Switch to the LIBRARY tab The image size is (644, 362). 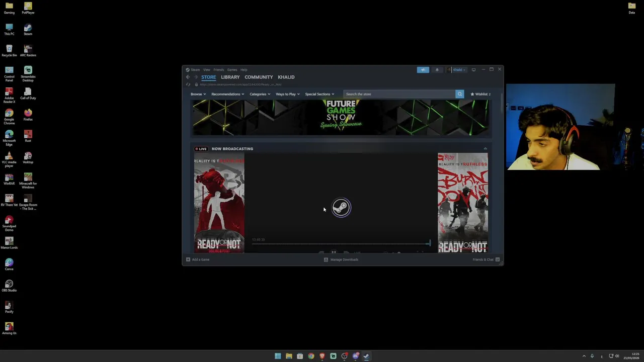(230, 77)
